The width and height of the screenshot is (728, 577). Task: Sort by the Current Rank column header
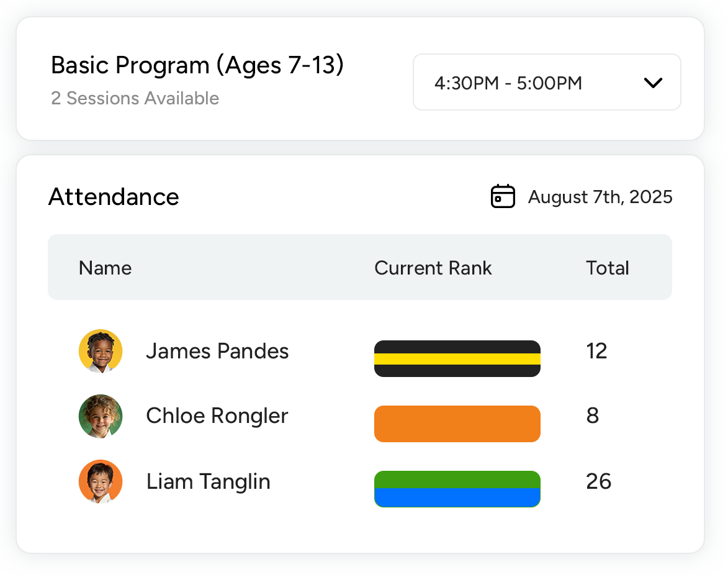(433, 268)
